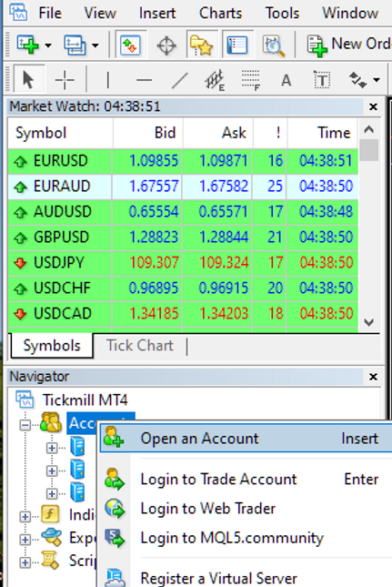This screenshot has width=392, height=587.
Task: Open the File menu
Action: (x=50, y=13)
